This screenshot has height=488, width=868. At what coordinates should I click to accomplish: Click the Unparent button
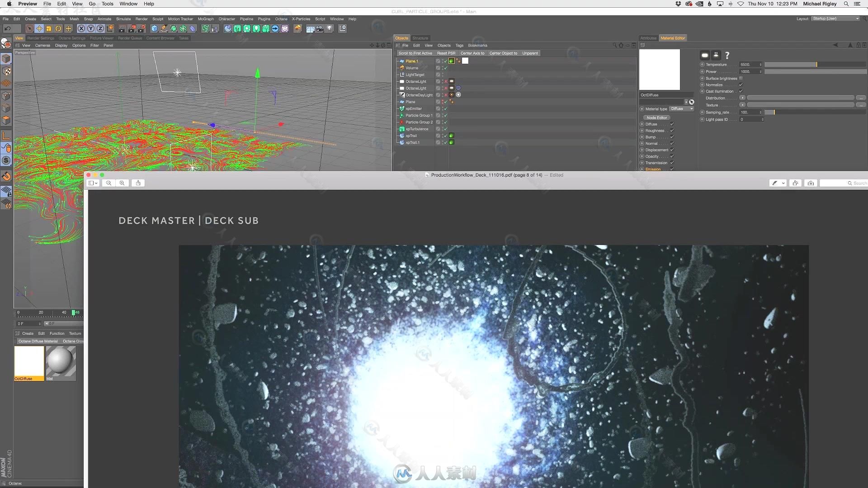[x=530, y=53]
